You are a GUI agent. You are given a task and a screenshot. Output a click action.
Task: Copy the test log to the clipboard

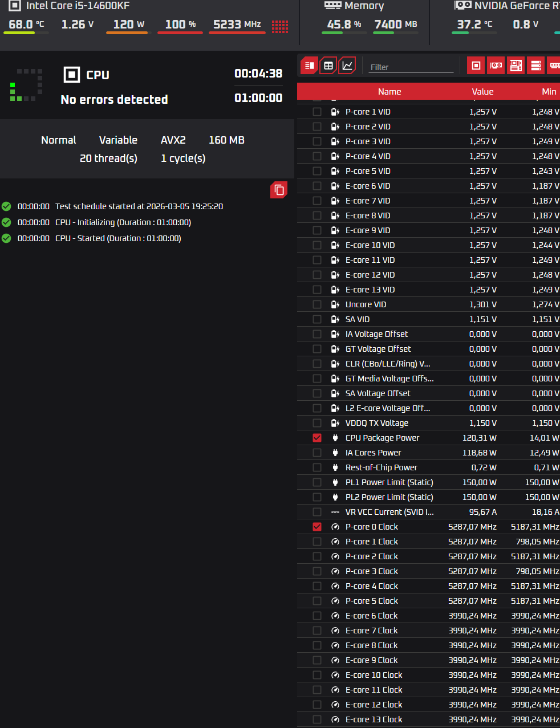click(279, 190)
